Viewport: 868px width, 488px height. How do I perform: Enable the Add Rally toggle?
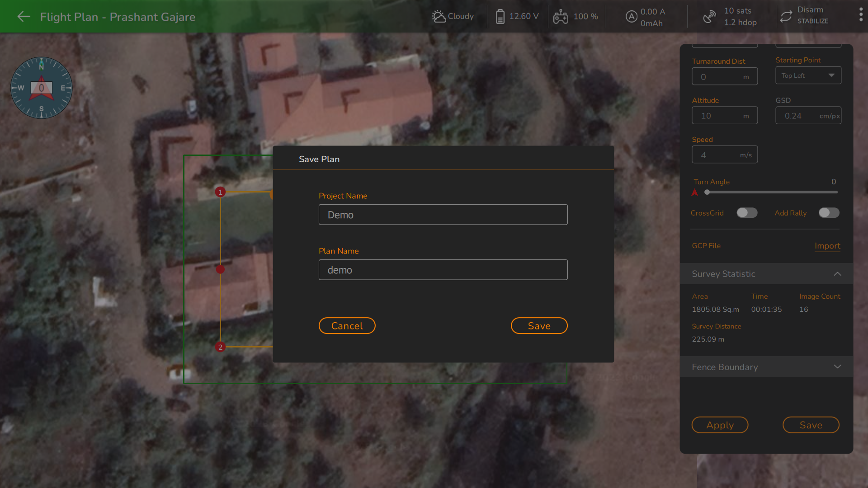pyautogui.click(x=829, y=213)
